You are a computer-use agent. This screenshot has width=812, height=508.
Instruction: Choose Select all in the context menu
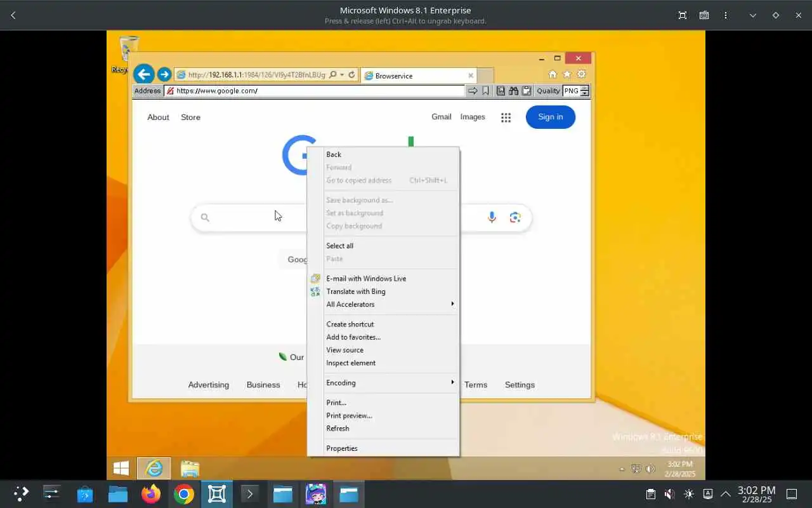click(x=340, y=246)
